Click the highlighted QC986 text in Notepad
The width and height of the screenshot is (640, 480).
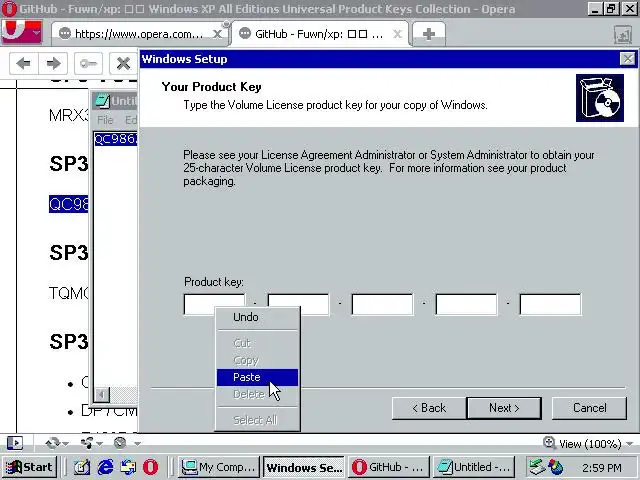tap(116, 139)
